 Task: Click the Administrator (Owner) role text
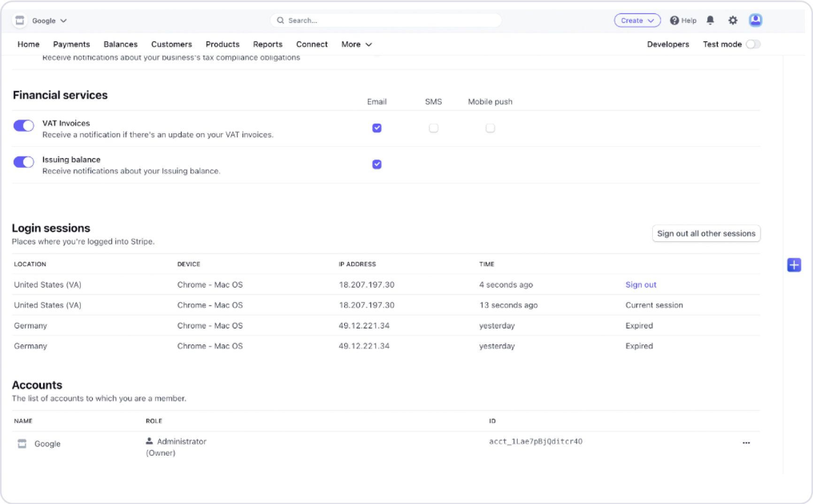(176, 447)
